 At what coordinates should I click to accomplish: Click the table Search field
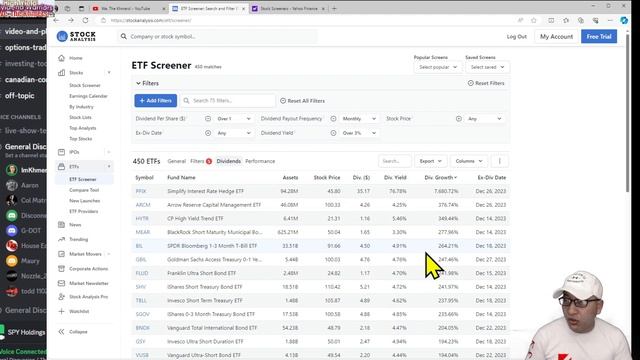395,161
